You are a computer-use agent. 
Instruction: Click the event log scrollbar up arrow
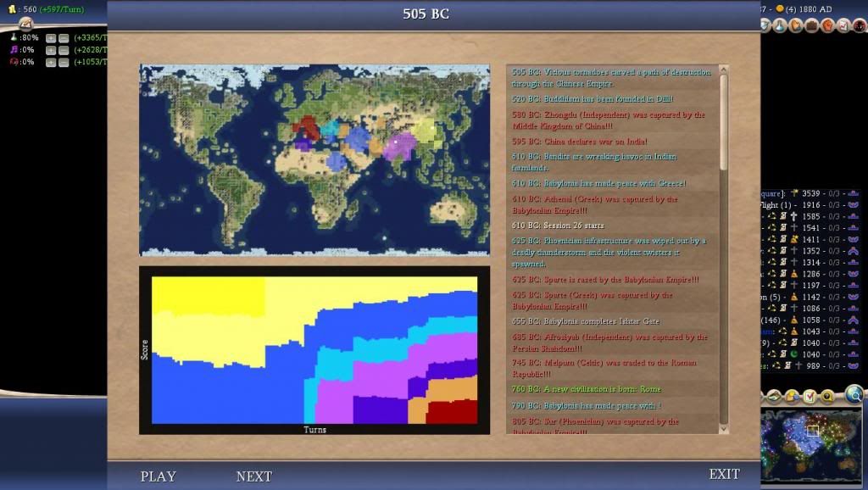click(724, 70)
